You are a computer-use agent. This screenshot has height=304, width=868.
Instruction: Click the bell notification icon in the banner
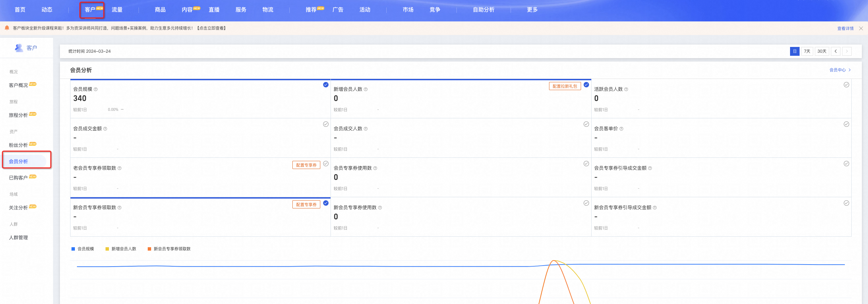click(7, 28)
